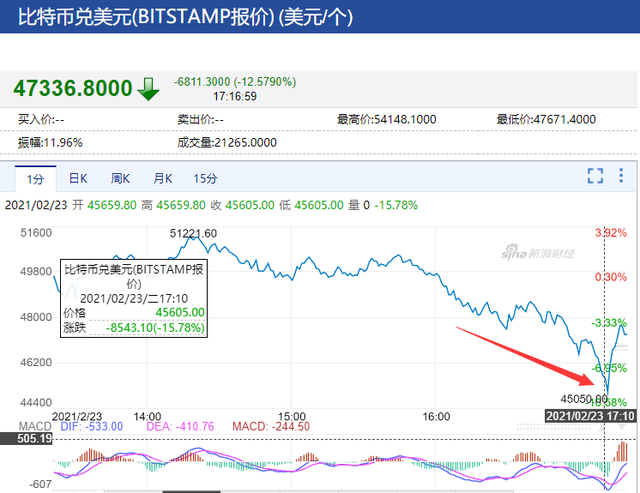Viewport: 640px width, 493px height.
Task: Click the 2021/02/23 17:10 crosshair time label
Action: [x=590, y=416]
